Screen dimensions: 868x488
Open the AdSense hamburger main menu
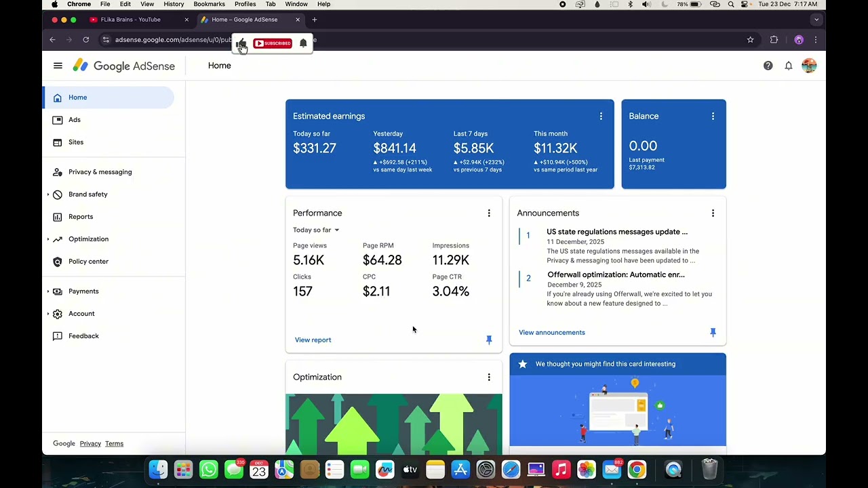tap(58, 66)
